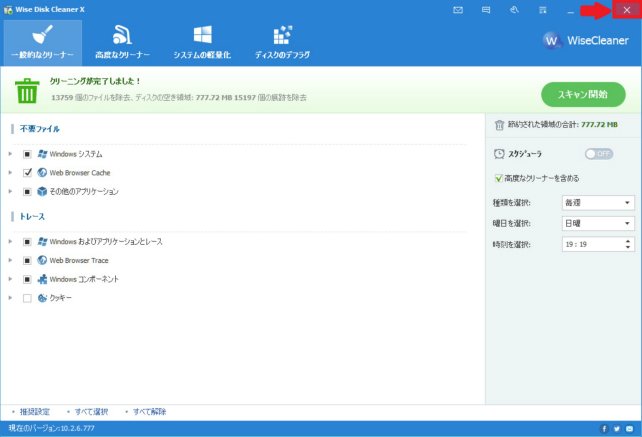Toggle the Windows システム checkbox
The width and height of the screenshot is (642, 437).
point(27,154)
